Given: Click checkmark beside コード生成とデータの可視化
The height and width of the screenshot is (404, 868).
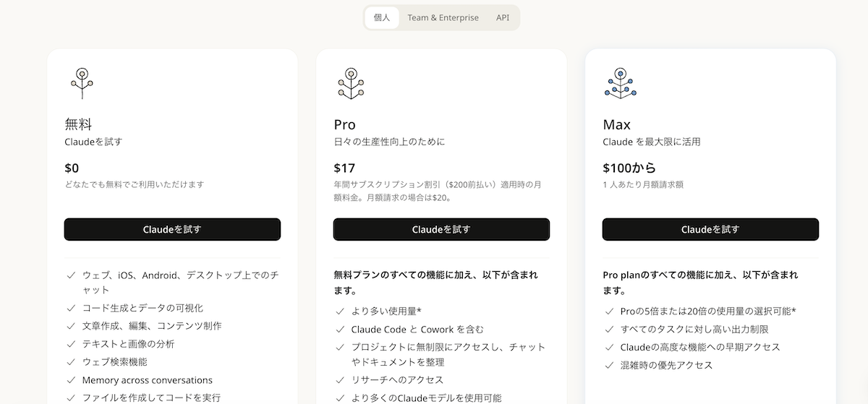Looking at the screenshot, I should 71,308.
